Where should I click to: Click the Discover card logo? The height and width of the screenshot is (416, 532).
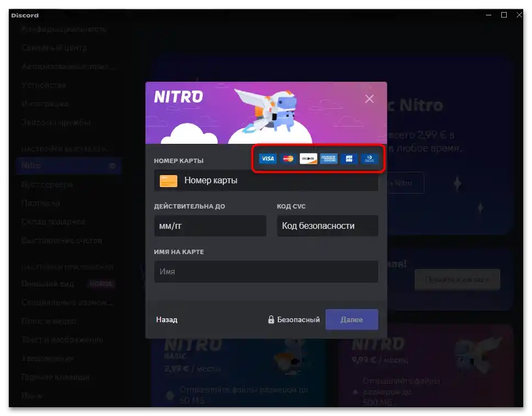coord(309,158)
